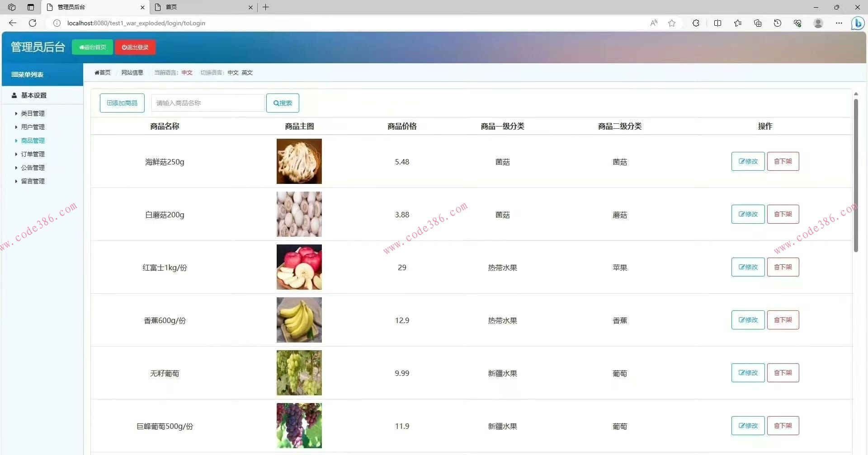Viewport: 868px width, 455px height.
Task: Open the 添加商品 add product button
Action: [122, 103]
